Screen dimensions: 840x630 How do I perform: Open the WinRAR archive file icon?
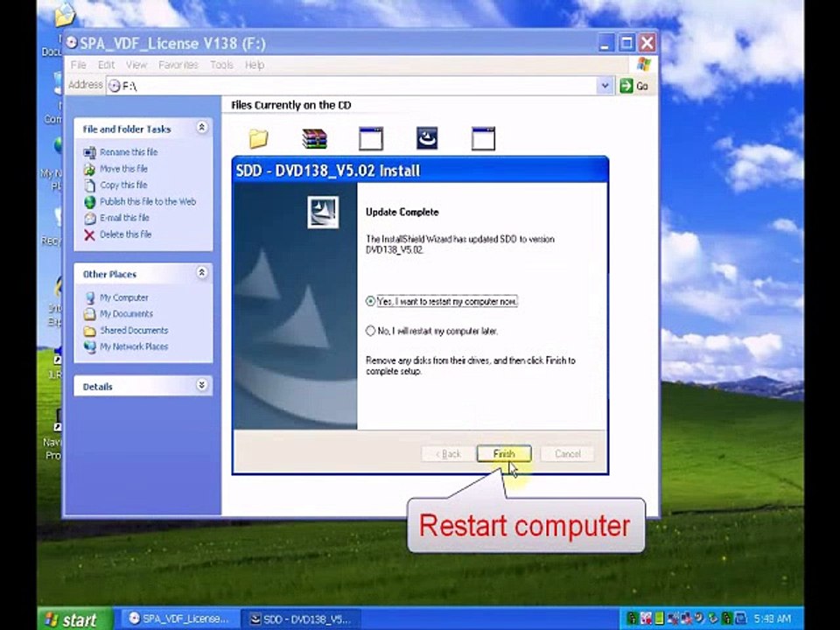click(x=314, y=138)
